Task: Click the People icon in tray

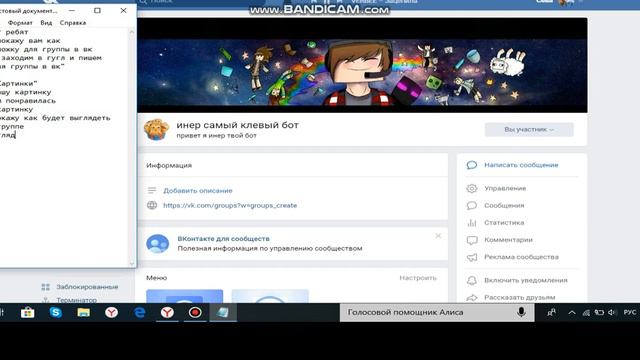Action: point(551,313)
